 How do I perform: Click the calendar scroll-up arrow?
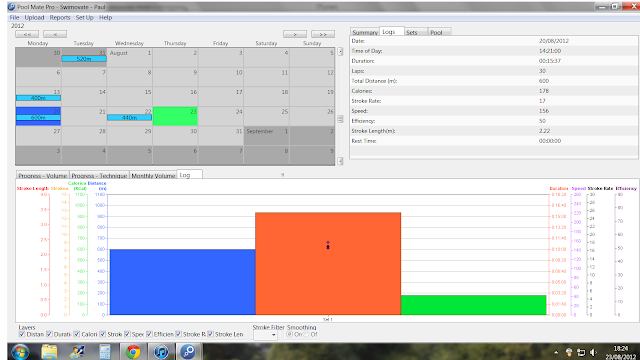[x=340, y=52]
